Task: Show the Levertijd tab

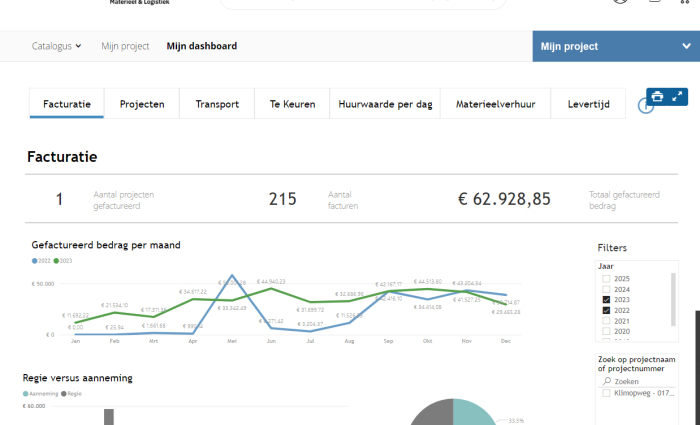Action: click(x=588, y=104)
